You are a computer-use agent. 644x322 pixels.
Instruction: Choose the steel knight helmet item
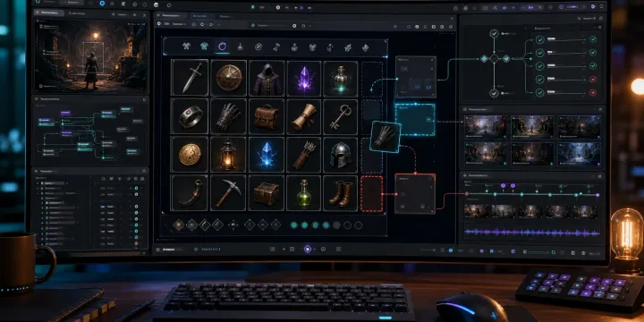(341, 155)
